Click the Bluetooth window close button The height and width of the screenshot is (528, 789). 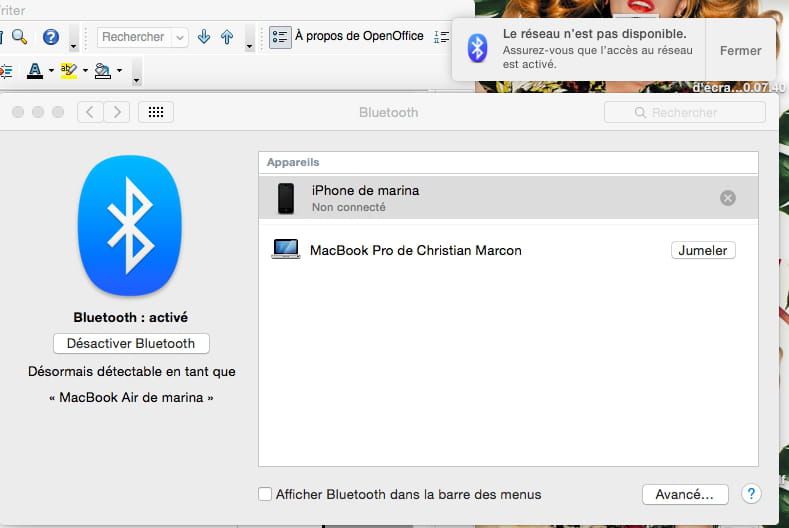click(18, 112)
